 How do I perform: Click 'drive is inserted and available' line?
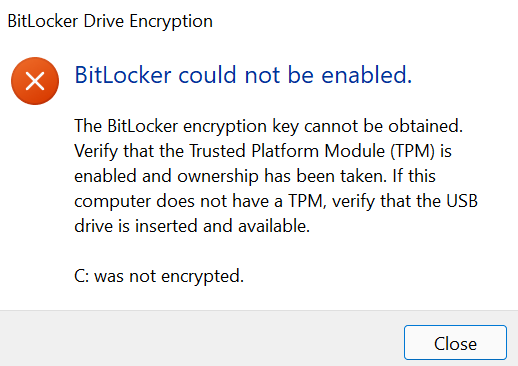(x=192, y=226)
